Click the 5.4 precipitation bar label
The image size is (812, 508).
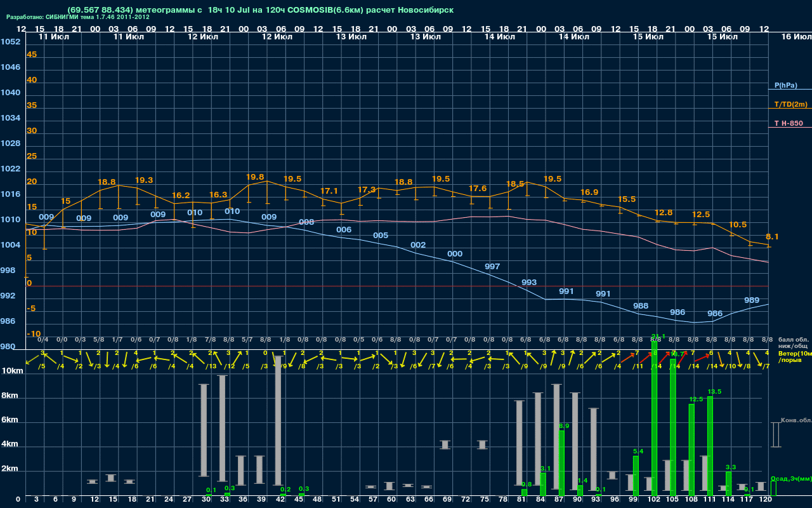tap(638, 451)
